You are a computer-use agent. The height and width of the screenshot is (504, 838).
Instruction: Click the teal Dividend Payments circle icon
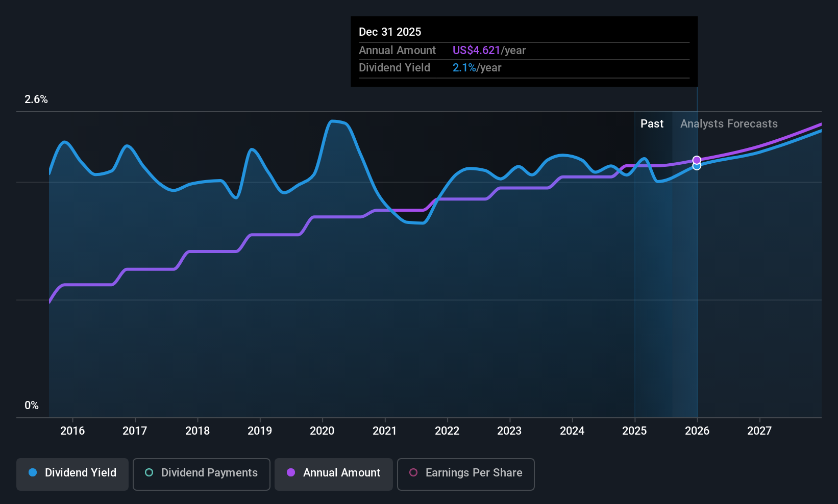149,473
